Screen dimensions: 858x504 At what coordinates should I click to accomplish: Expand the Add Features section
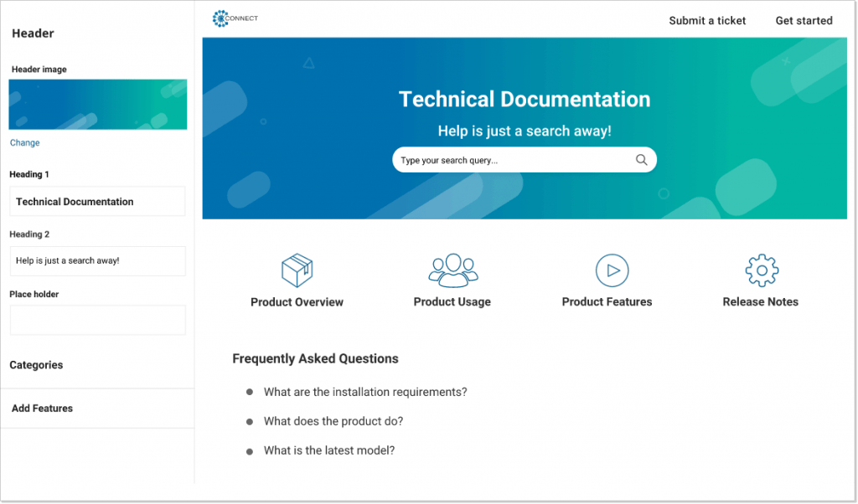[42, 409]
